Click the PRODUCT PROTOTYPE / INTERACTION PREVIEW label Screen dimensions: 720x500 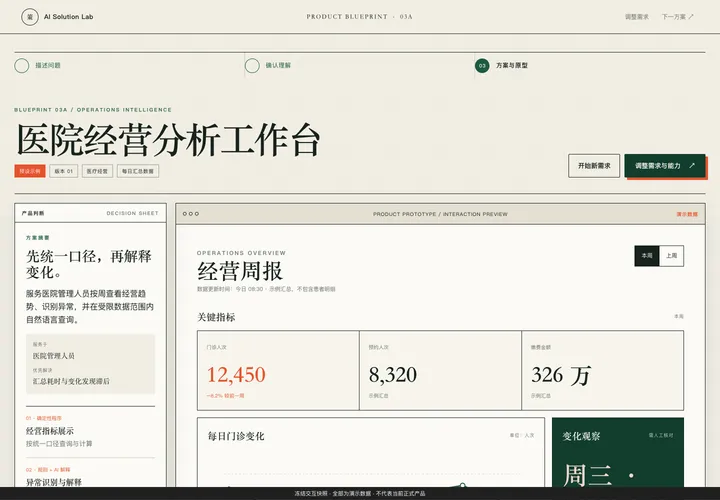tap(440, 214)
